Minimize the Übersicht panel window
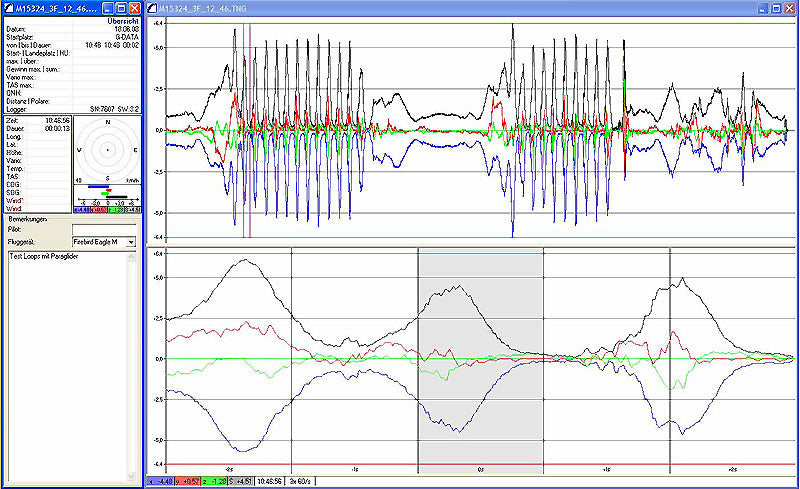This screenshot has height=489, width=800. (108, 7)
